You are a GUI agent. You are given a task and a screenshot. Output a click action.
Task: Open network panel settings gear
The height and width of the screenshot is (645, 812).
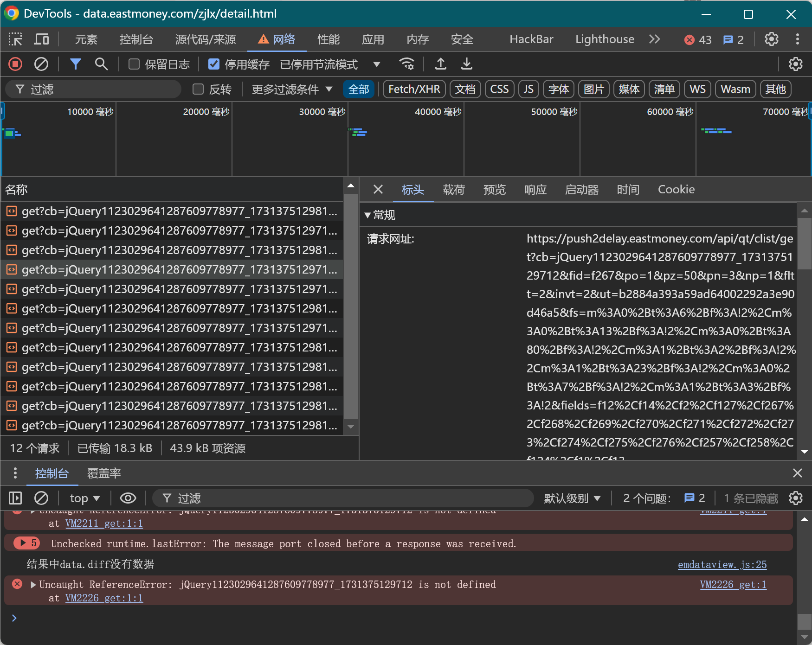click(x=796, y=64)
